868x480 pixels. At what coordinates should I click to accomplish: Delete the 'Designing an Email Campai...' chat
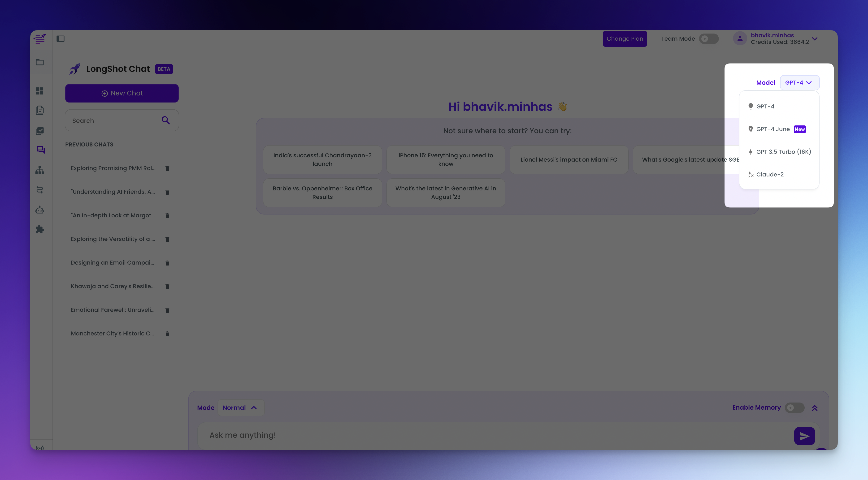(167, 263)
